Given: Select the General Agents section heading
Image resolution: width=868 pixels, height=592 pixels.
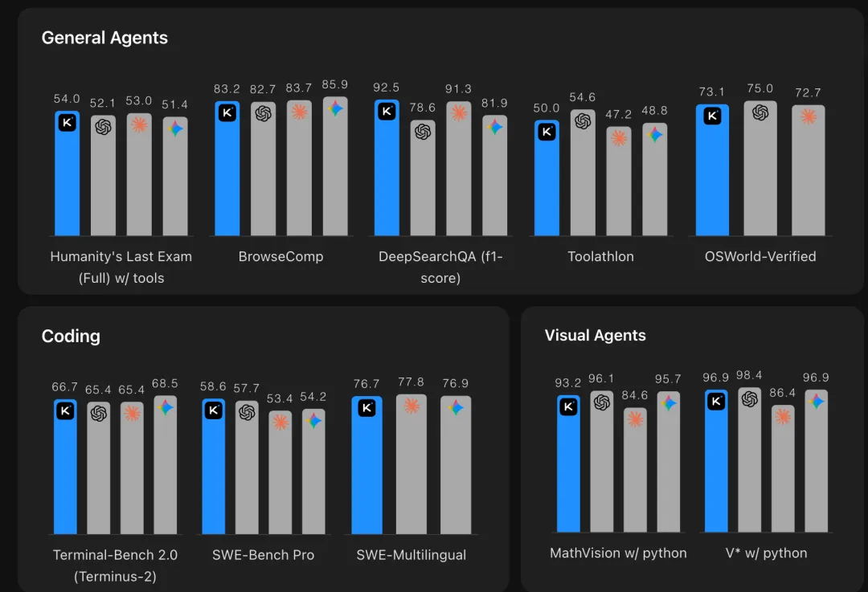Looking at the screenshot, I should 104,38.
